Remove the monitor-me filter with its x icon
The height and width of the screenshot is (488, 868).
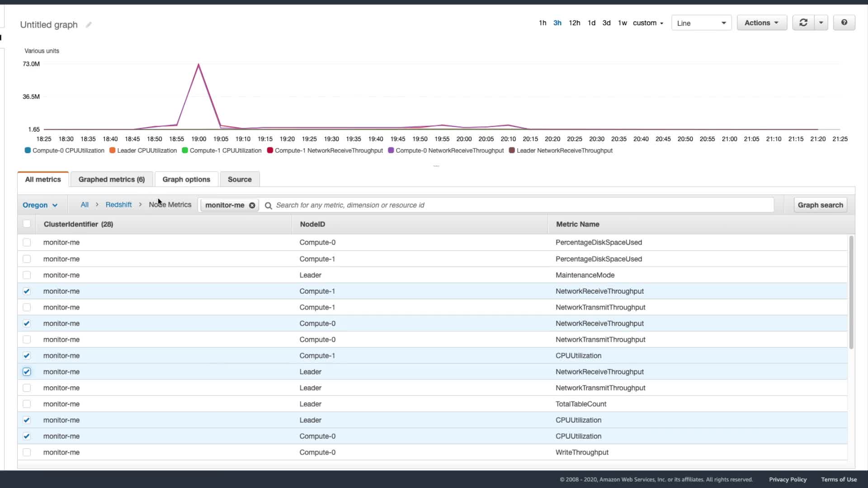tap(252, 205)
